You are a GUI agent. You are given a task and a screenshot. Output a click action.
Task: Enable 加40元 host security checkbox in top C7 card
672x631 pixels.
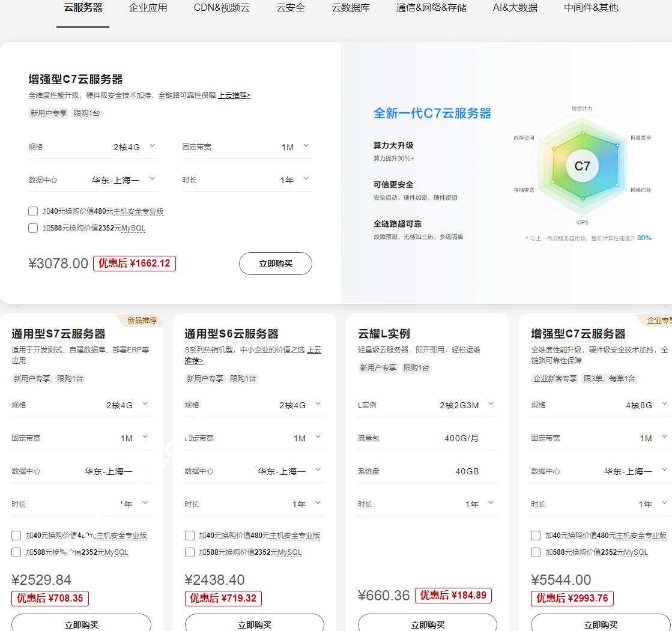[33, 211]
